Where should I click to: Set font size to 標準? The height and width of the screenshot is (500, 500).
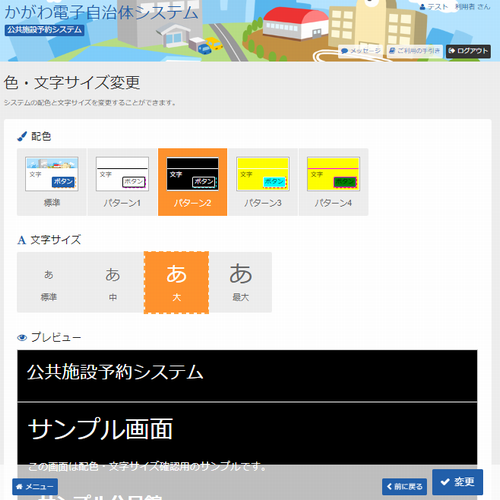(49, 282)
